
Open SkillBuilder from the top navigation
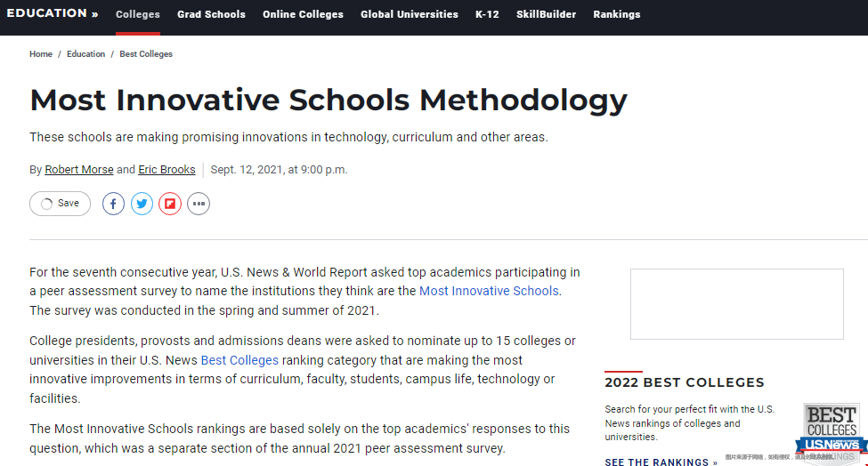(x=546, y=15)
